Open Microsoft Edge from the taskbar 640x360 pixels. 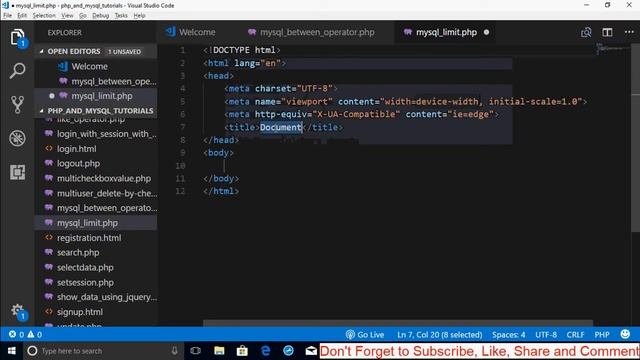(x=265, y=351)
